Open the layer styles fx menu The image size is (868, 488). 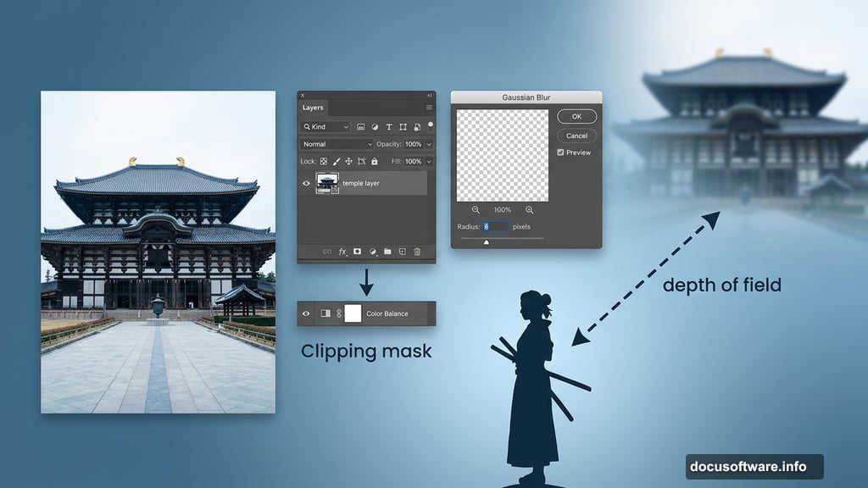coord(342,251)
